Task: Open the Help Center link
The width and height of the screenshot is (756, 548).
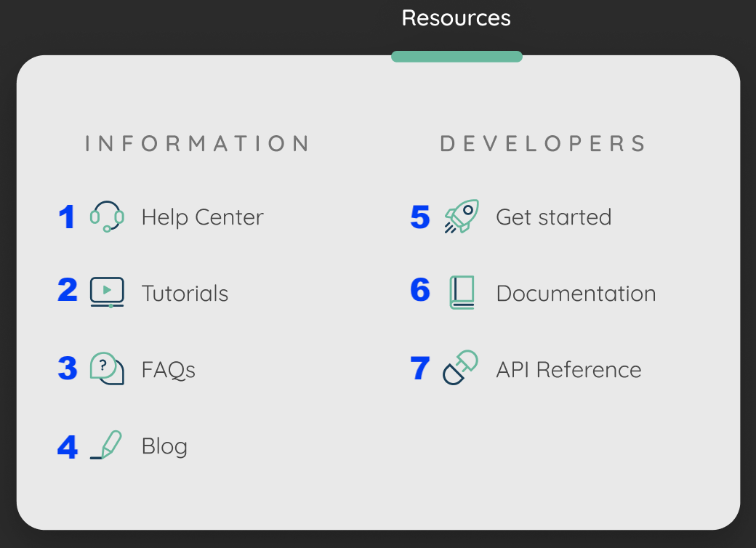Action: [x=203, y=217]
